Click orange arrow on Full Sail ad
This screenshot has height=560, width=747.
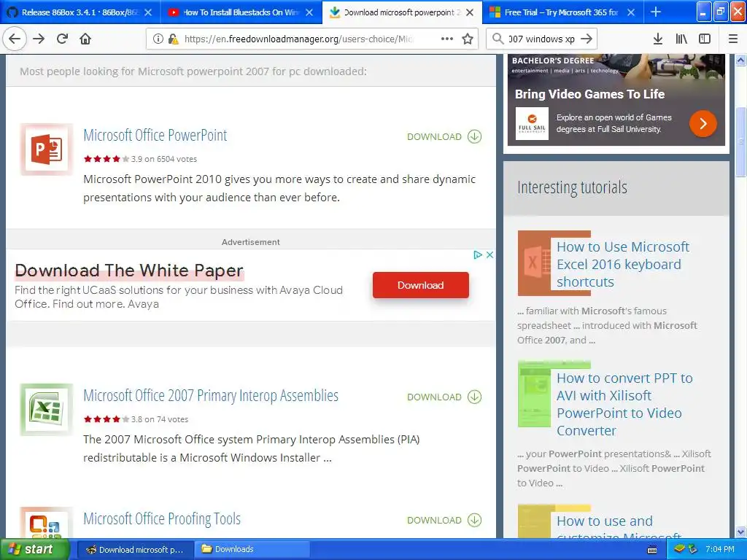[703, 123]
